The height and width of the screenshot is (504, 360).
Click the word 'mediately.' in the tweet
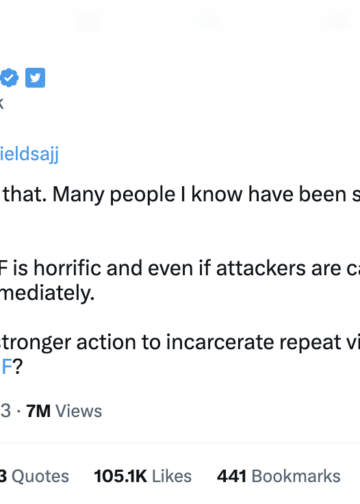[47, 293]
